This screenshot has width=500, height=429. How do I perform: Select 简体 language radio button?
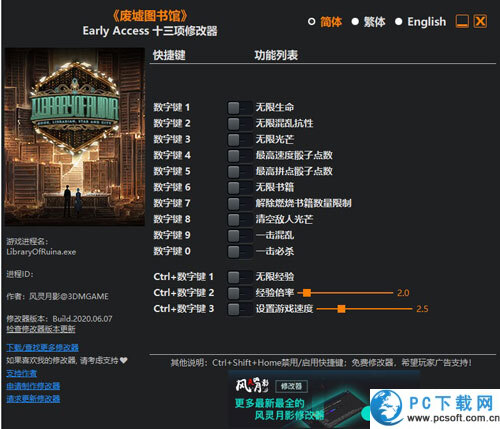coord(311,22)
